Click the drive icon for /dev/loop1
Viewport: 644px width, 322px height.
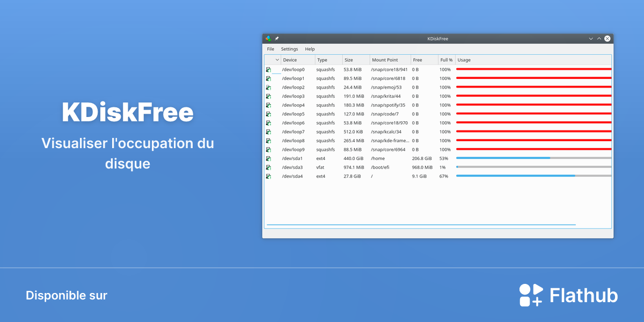pyautogui.click(x=268, y=78)
